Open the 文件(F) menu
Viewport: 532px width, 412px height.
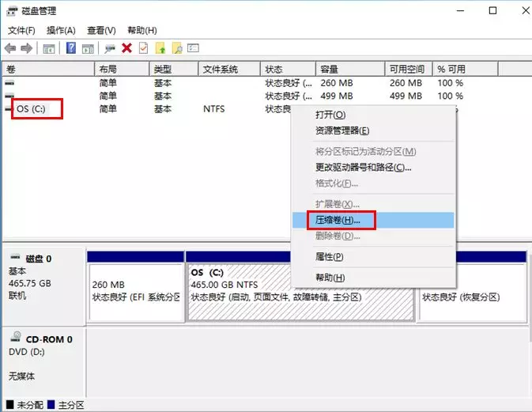point(21,31)
